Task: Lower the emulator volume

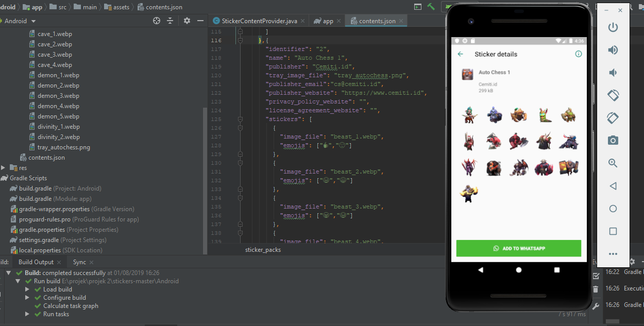Action: point(613,73)
